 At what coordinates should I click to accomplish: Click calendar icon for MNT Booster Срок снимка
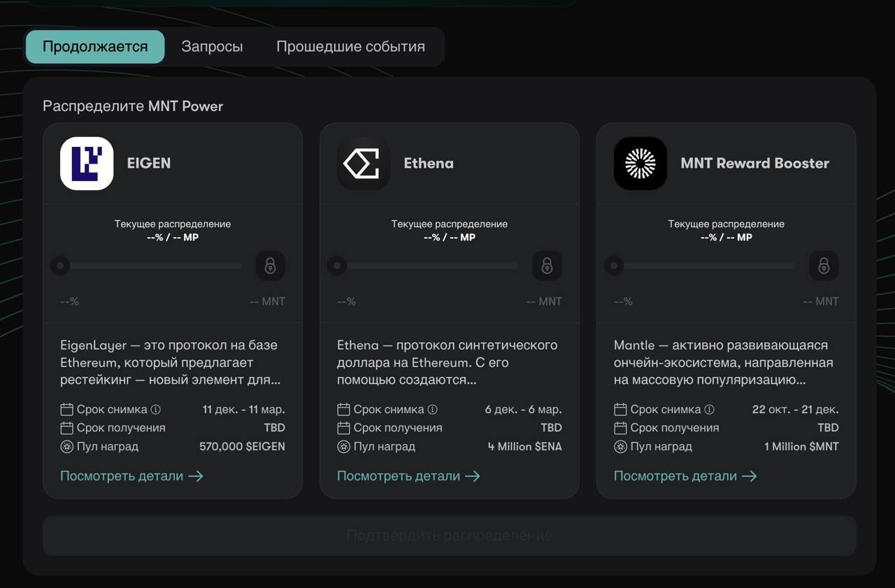(x=620, y=410)
